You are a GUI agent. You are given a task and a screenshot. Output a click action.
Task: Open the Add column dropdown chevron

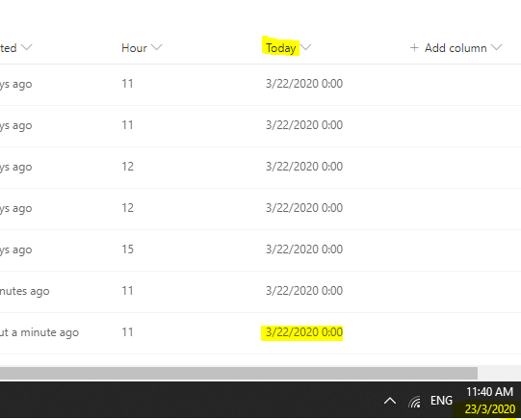tap(497, 47)
